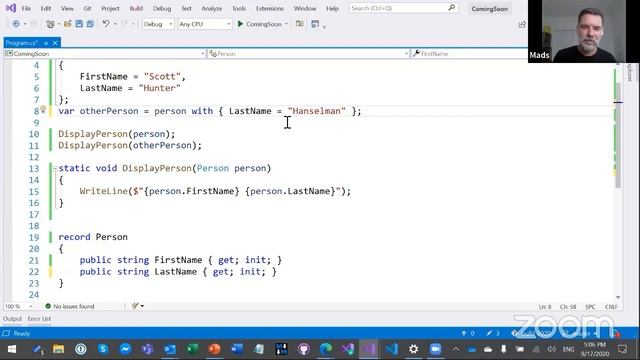Open Settings gear in taskbar
This screenshot has height=360, width=640.
(x=413, y=349)
